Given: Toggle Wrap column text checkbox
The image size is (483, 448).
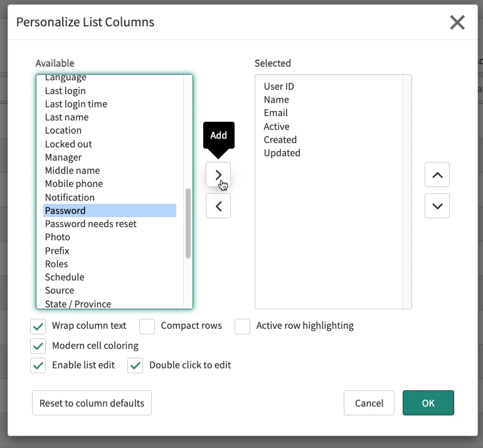Looking at the screenshot, I should tap(38, 326).
